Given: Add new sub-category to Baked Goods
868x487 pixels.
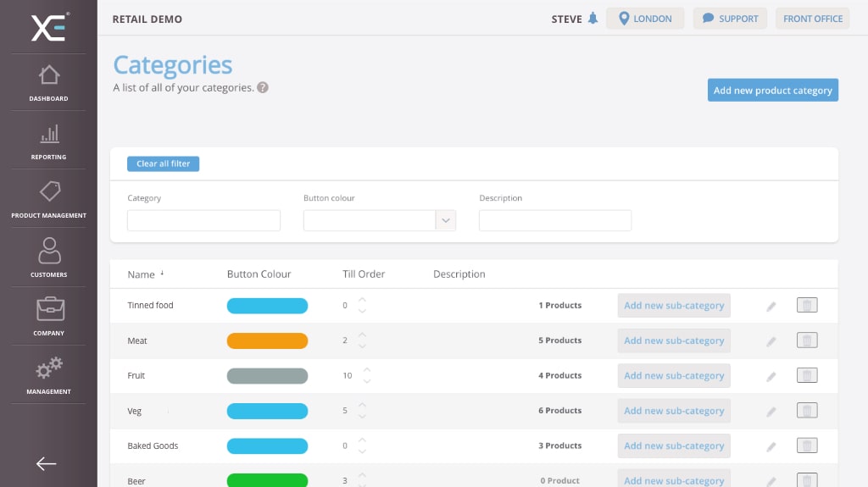Looking at the screenshot, I should tap(674, 445).
